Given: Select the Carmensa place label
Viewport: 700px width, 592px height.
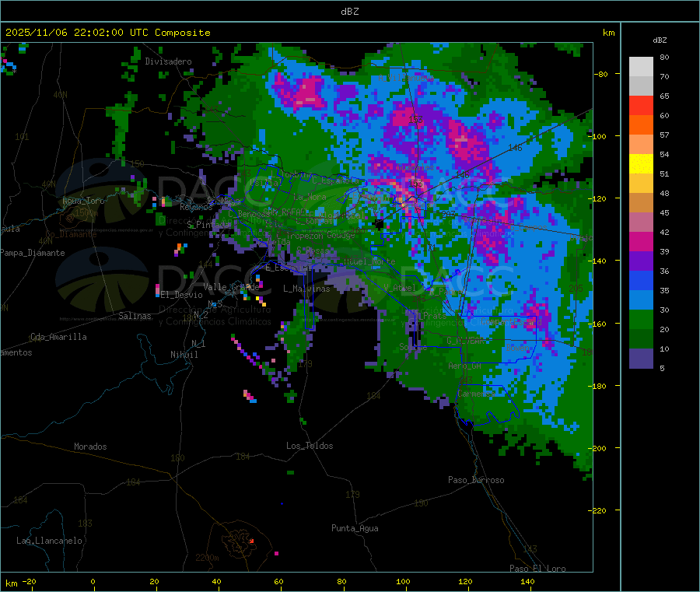Looking at the screenshot, I should 476,394.
